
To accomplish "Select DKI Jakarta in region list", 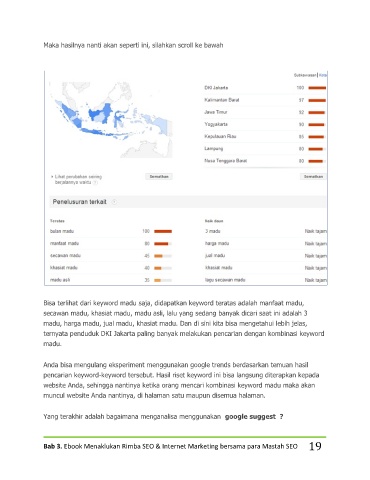I will [216, 88].
